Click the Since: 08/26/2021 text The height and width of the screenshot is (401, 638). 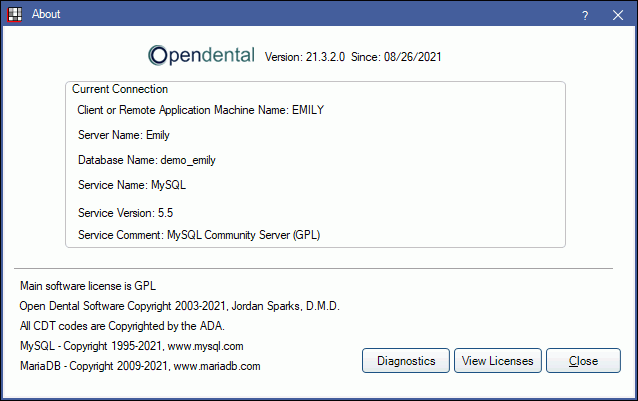coord(396,57)
